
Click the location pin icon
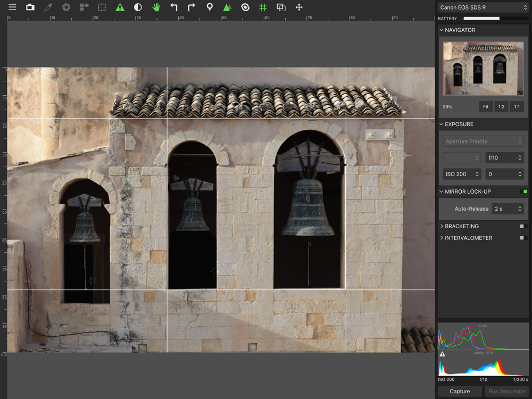tap(210, 7)
